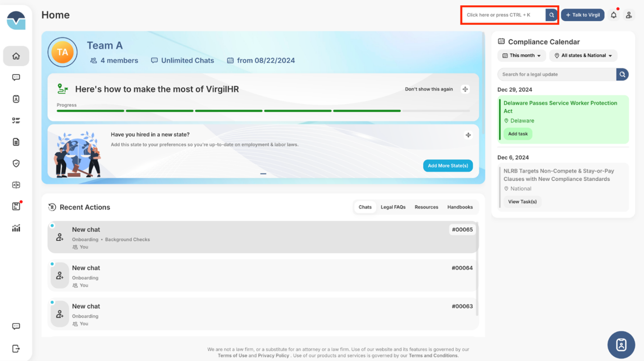Click the 'Dec 6, 2024' date heading

pyautogui.click(x=513, y=158)
